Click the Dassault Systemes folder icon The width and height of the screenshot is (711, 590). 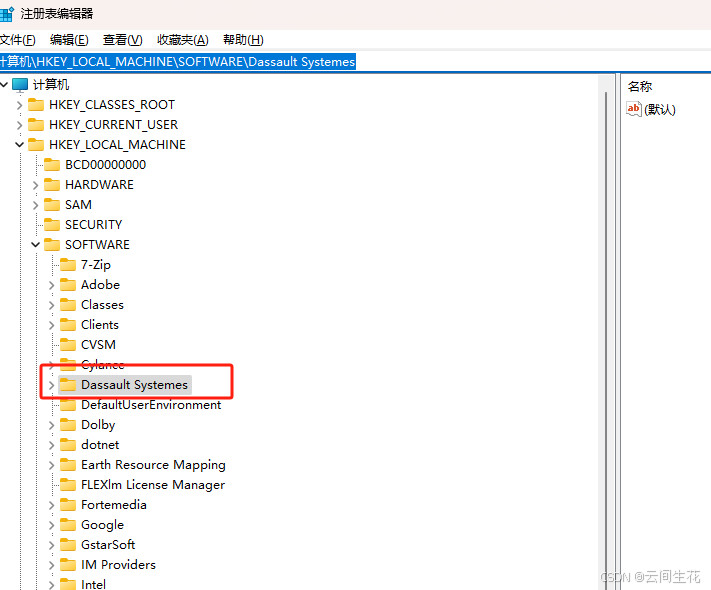point(68,385)
